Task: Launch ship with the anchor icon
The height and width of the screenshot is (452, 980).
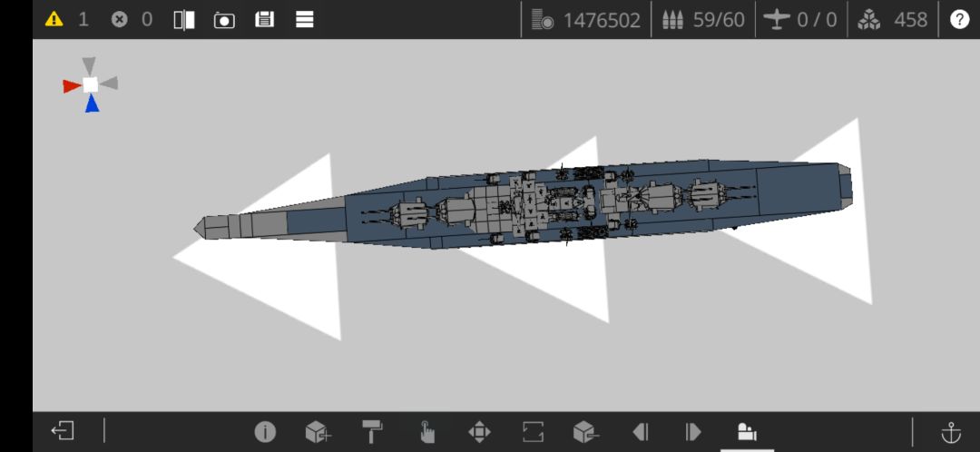Action: pyautogui.click(x=951, y=432)
